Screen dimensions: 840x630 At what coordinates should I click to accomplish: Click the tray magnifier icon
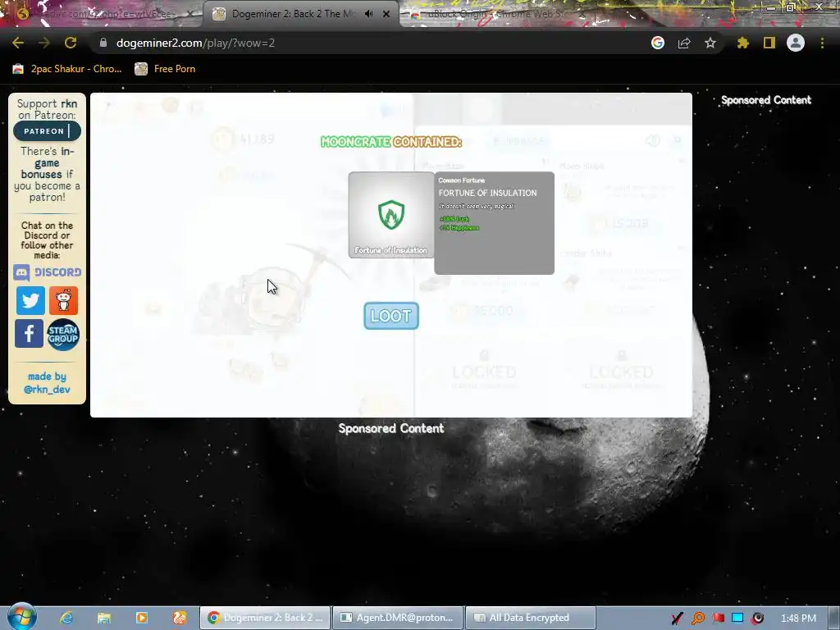697,619
